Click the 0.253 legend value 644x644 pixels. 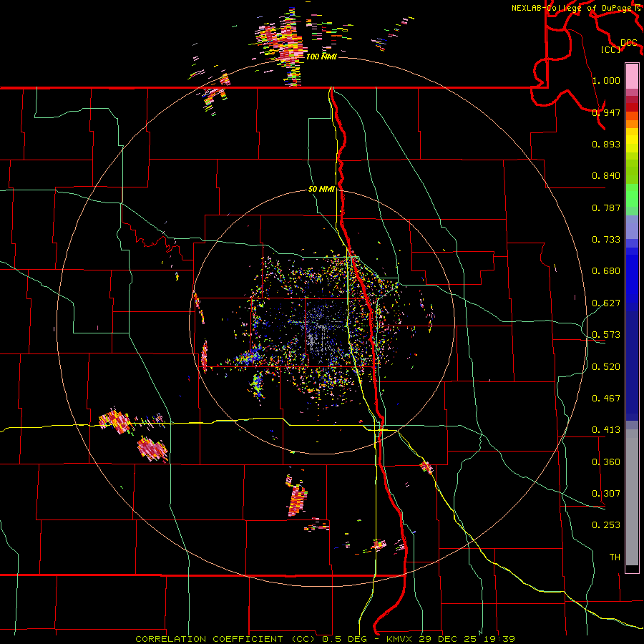[x=606, y=525]
